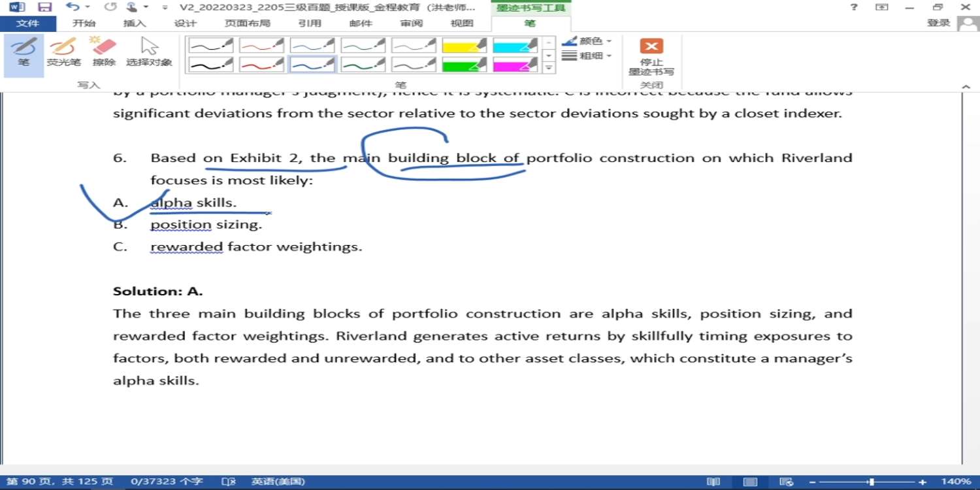Switch to print layout view
The height and width of the screenshot is (490, 980).
[x=751, y=482]
